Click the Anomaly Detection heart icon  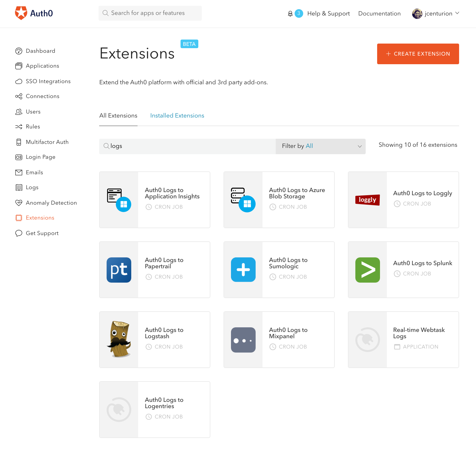(19, 203)
